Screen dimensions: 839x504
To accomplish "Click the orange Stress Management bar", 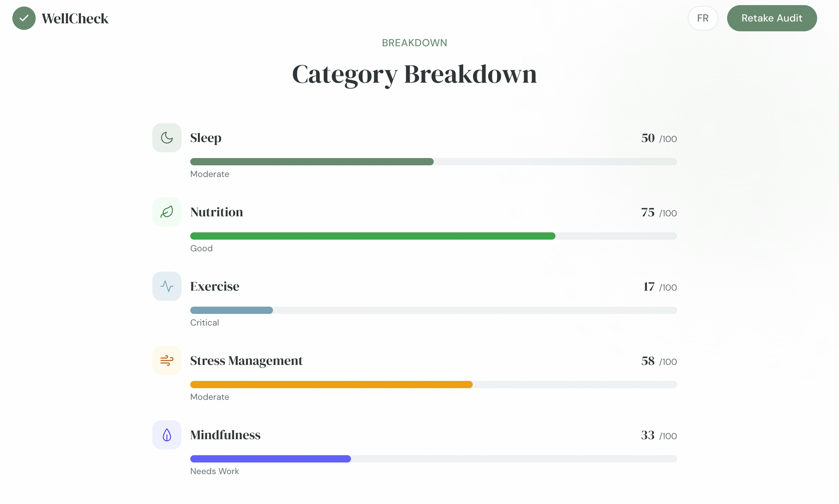I will [331, 385].
